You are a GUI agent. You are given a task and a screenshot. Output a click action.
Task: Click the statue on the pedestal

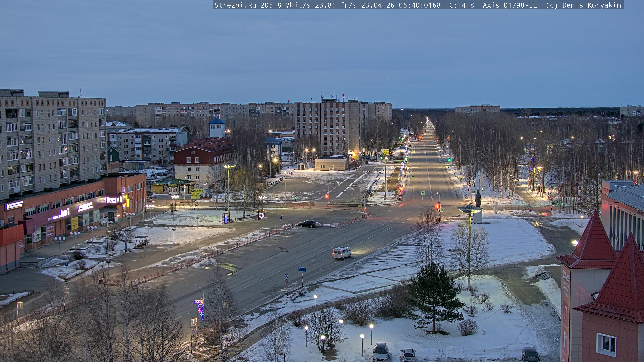pyautogui.click(x=478, y=199)
